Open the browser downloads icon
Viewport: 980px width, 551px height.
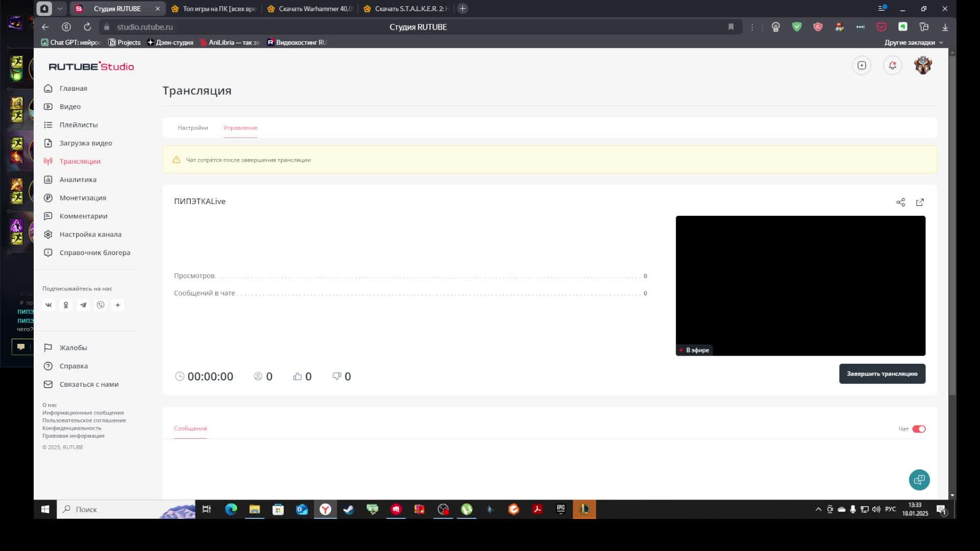(945, 27)
